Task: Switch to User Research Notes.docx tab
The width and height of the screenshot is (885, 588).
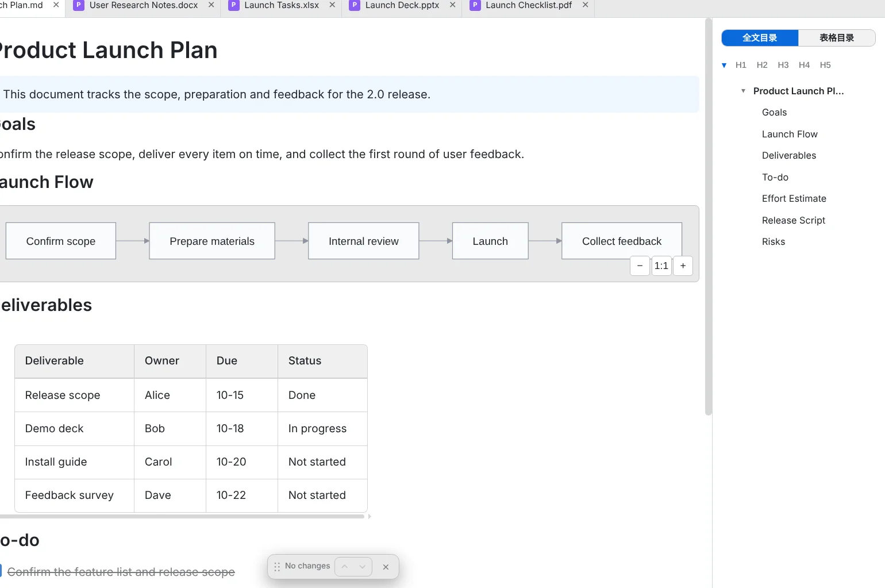Action: [143, 5]
